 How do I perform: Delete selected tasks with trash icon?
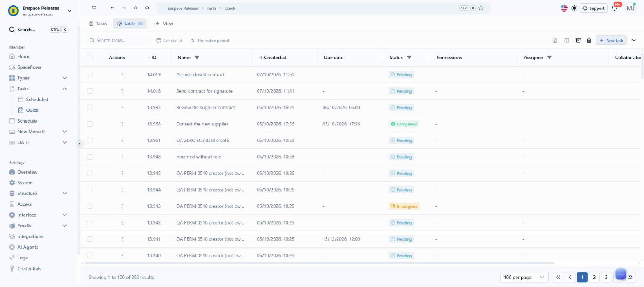589,40
